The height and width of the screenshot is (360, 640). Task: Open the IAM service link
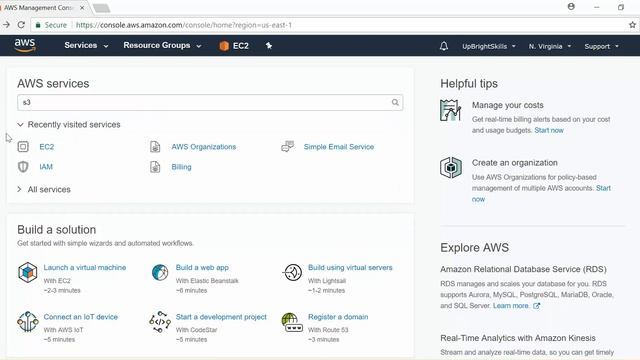pyautogui.click(x=46, y=167)
